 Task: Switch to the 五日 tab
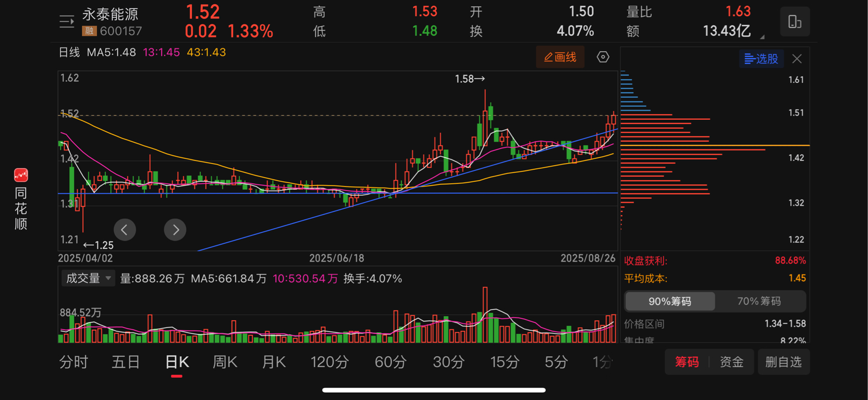click(126, 362)
